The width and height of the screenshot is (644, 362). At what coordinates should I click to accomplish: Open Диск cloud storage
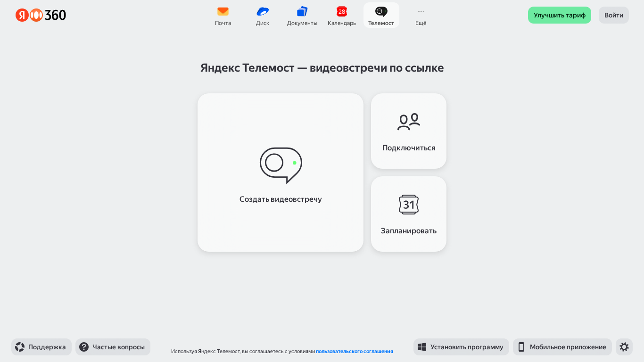[263, 16]
